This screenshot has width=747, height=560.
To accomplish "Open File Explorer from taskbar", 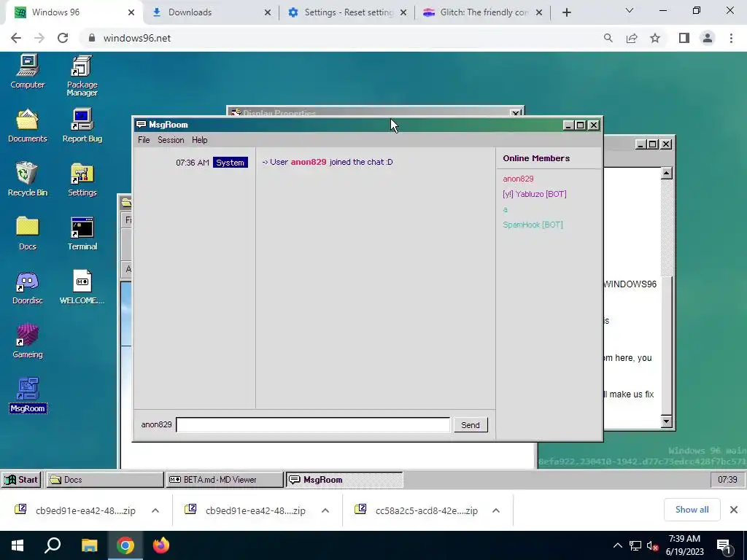I will coord(89,545).
